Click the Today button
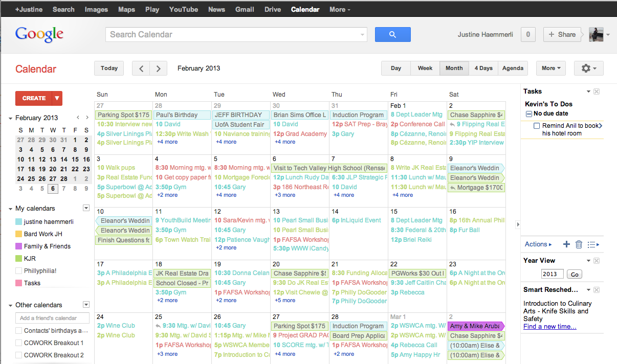Viewport: 617px width, 364px height. click(x=109, y=68)
